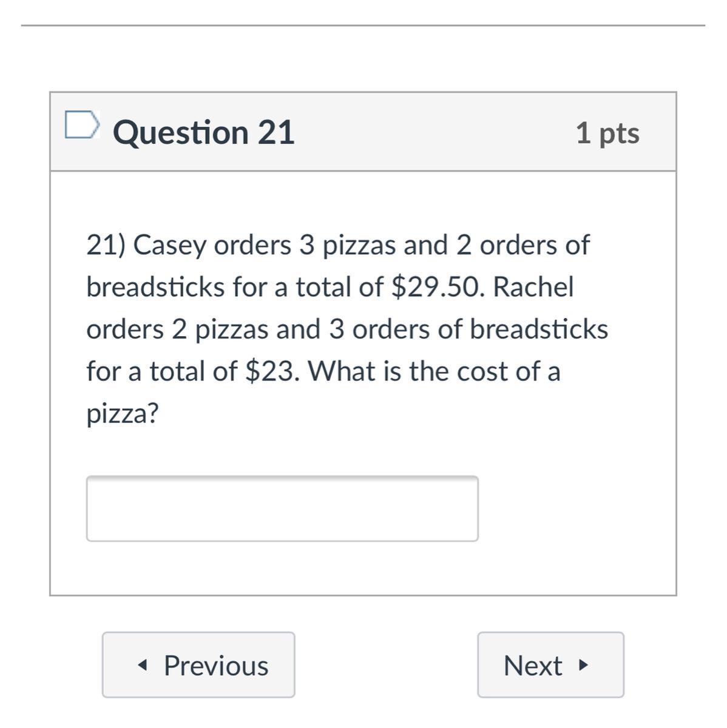Click the word breadsticks after 3 orders of
The height and width of the screenshot is (728, 727).
pos(539,329)
